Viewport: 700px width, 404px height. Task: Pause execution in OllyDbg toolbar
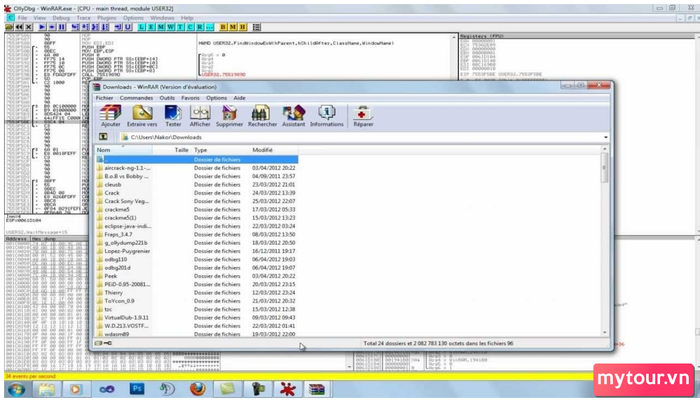[62, 27]
